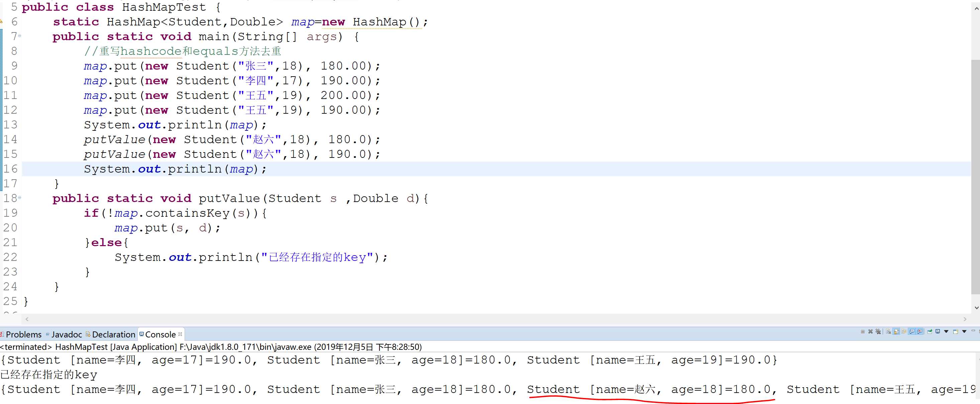
Task: Clear the console output
Action: (889, 332)
